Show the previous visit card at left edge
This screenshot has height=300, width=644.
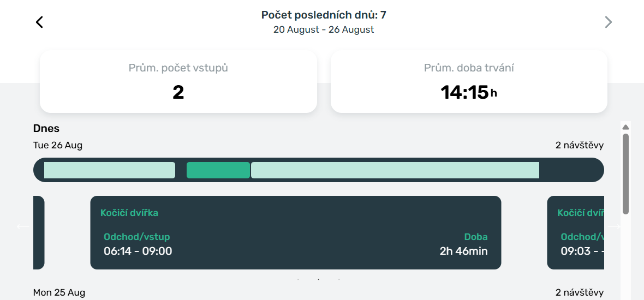point(39,232)
